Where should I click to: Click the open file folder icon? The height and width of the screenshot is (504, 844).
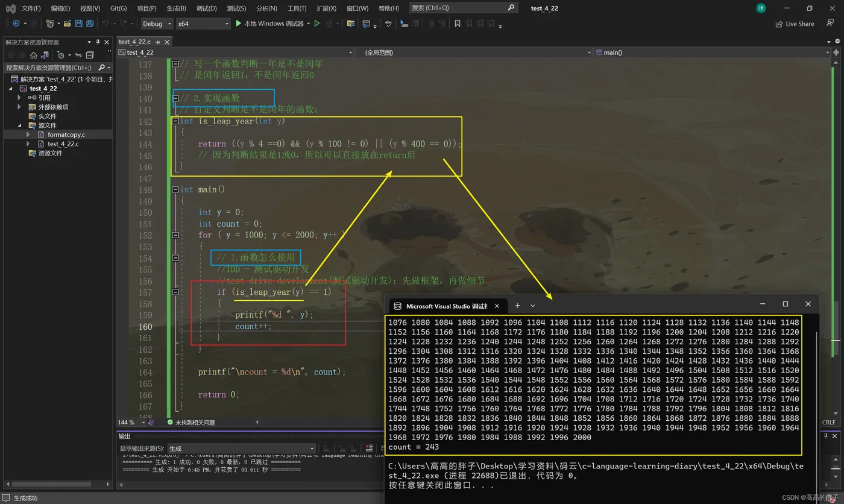point(68,24)
